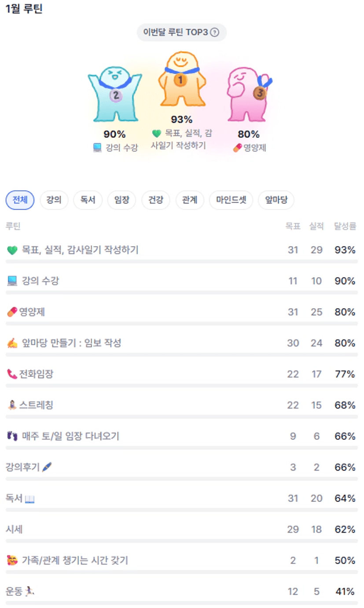364x608 pixels.
Task: Click the green heart icon in routine list
Action: pyautogui.click(x=12, y=251)
